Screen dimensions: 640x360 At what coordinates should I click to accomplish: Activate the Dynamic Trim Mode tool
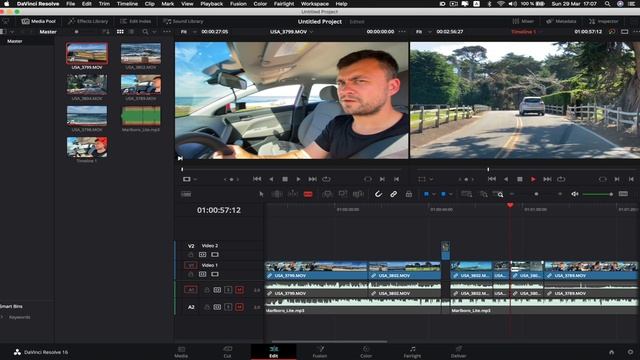(x=293, y=194)
